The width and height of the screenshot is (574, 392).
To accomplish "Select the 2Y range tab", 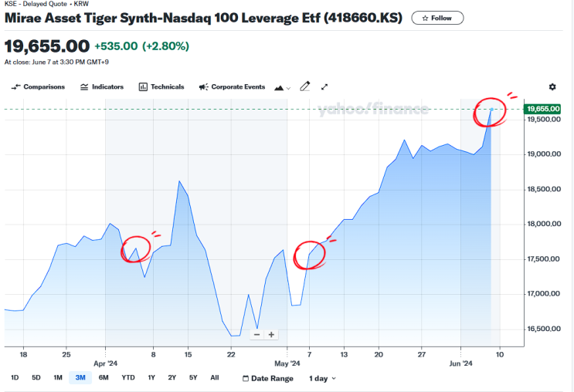I will click(172, 378).
